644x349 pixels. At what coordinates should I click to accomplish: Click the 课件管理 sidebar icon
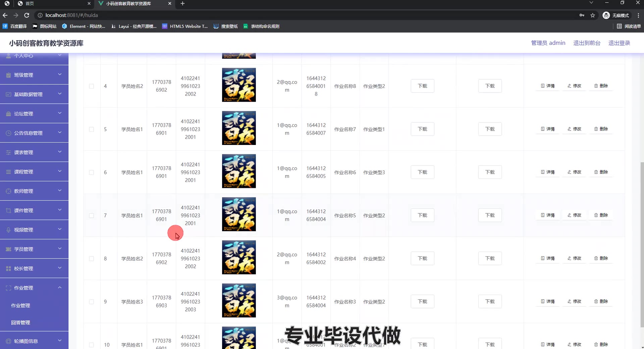point(8,211)
